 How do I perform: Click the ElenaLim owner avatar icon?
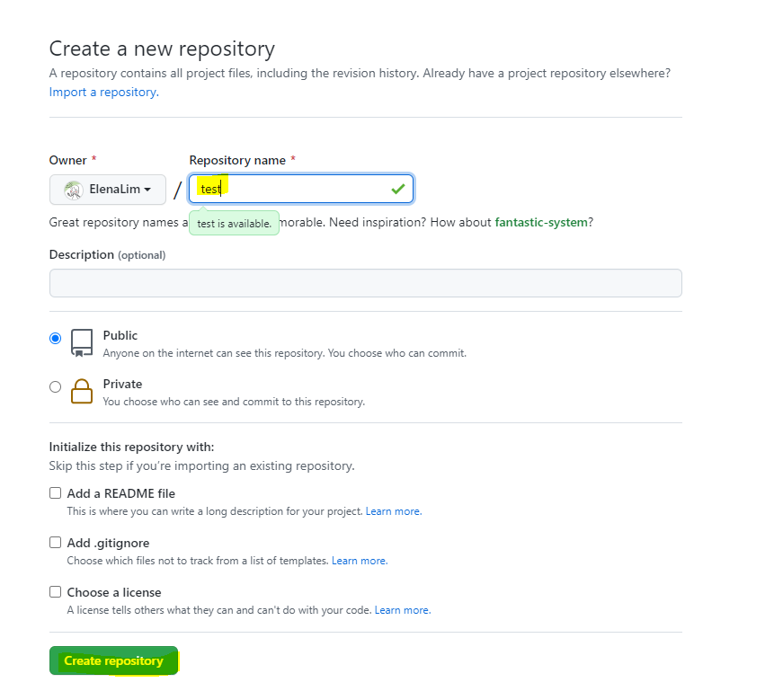pos(74,190)
